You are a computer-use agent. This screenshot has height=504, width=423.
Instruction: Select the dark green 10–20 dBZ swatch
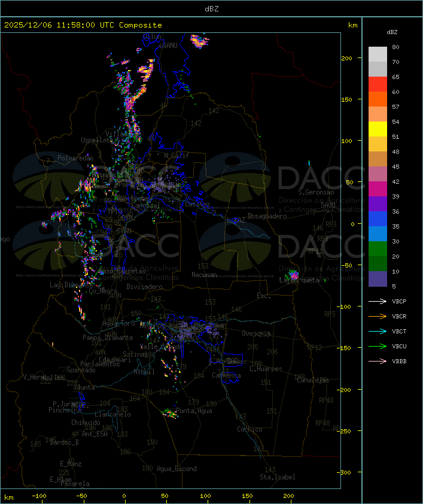(x=378, y=264)
